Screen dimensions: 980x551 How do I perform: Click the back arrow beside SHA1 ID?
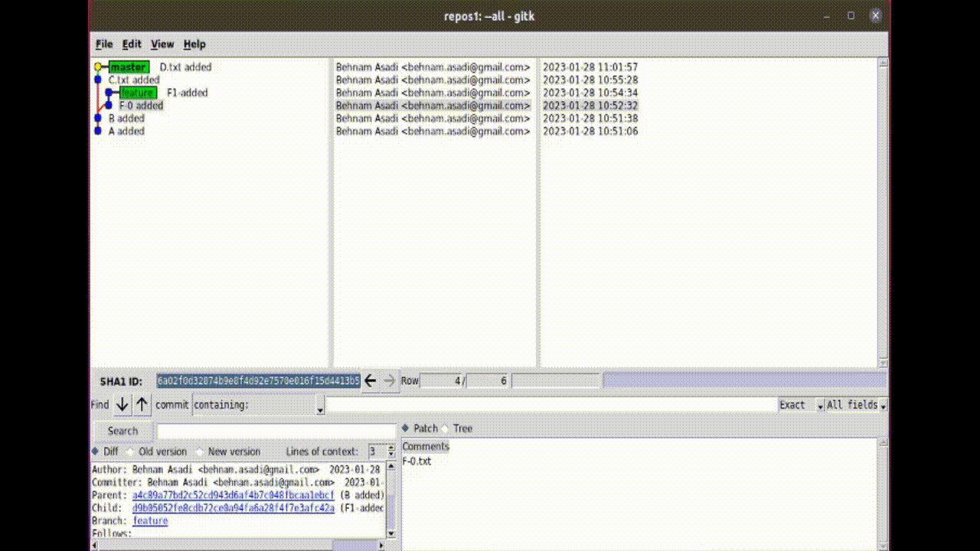click(370, 380)
